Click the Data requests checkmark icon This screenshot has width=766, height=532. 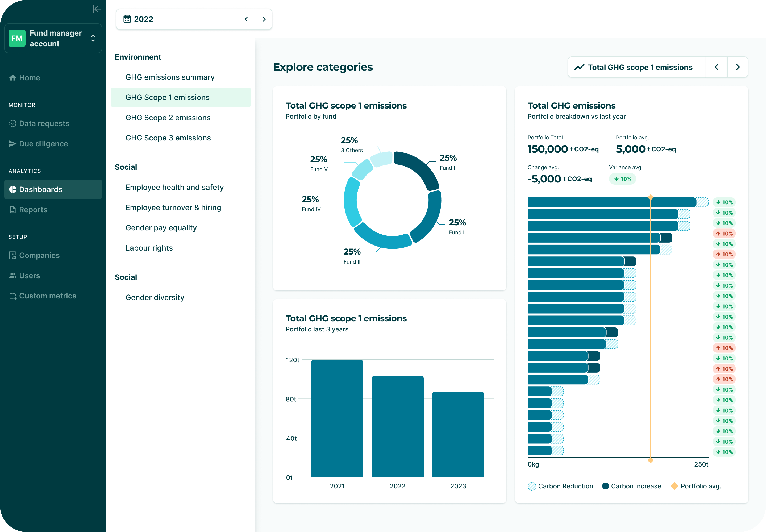point(13,123)
